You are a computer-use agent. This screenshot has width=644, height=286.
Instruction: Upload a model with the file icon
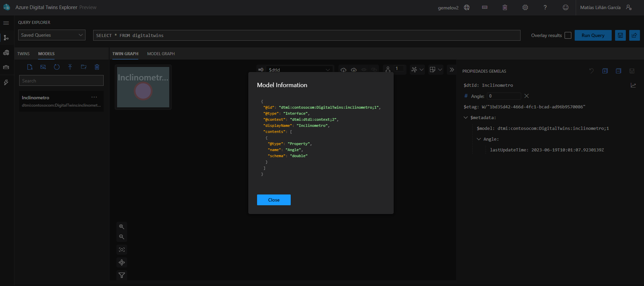pos(30,67)
